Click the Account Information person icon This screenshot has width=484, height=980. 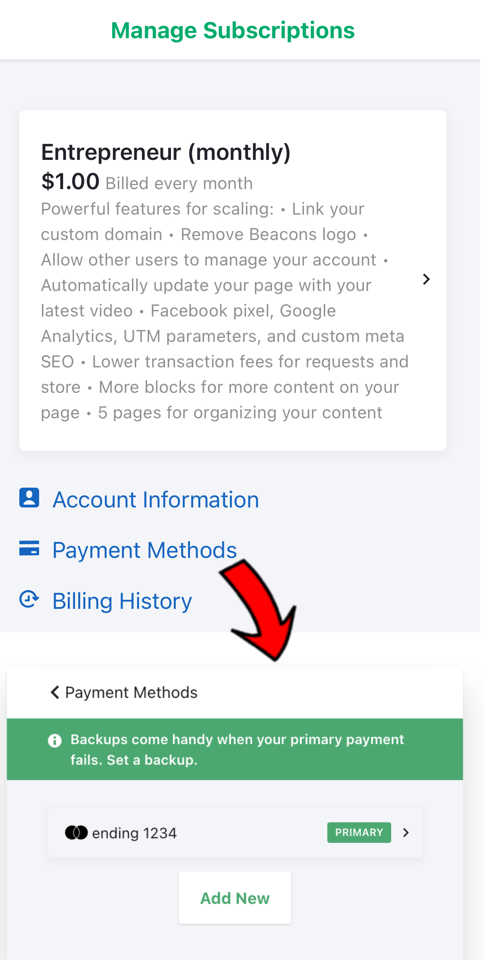29,498
